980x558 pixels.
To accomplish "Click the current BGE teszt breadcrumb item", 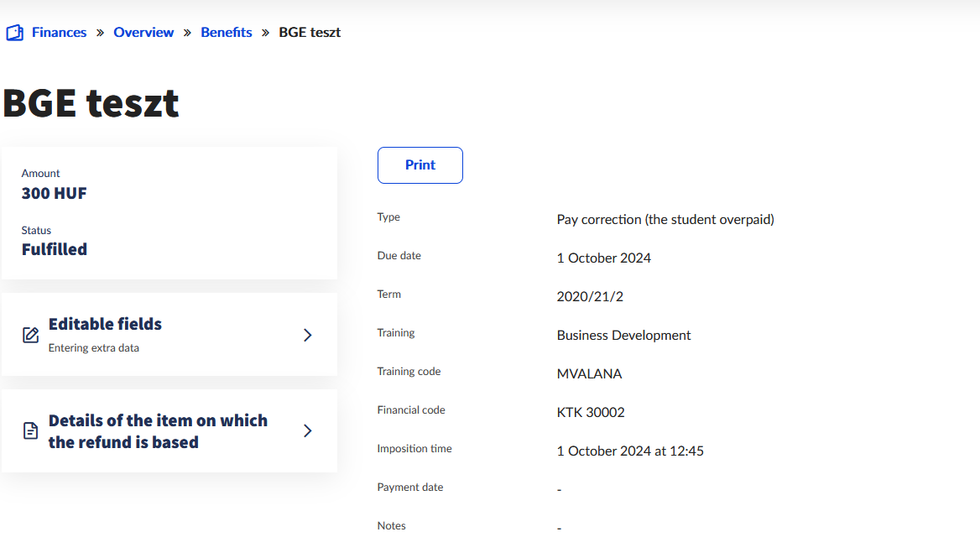I will click(x=310, y=33).
